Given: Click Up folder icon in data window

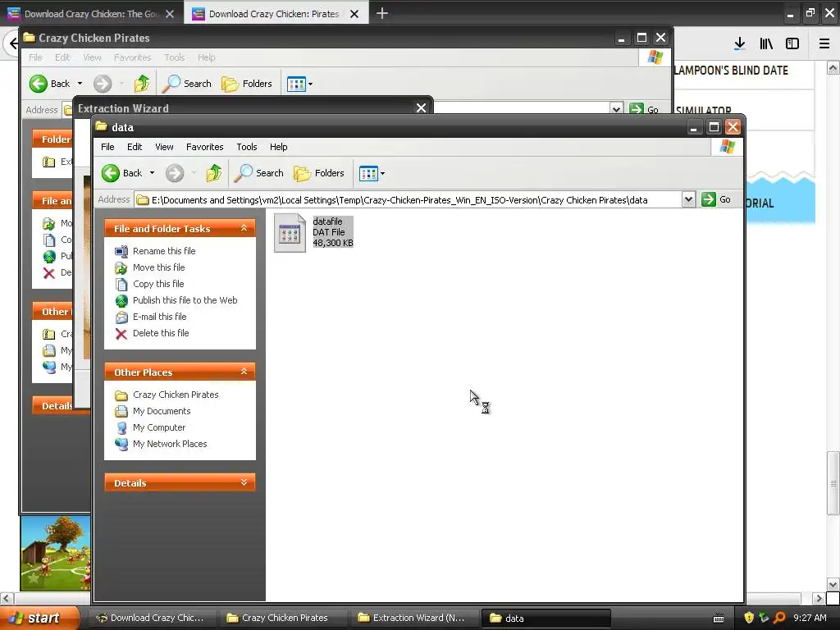Looking at the screenshot, I should [x=214, y=173].
